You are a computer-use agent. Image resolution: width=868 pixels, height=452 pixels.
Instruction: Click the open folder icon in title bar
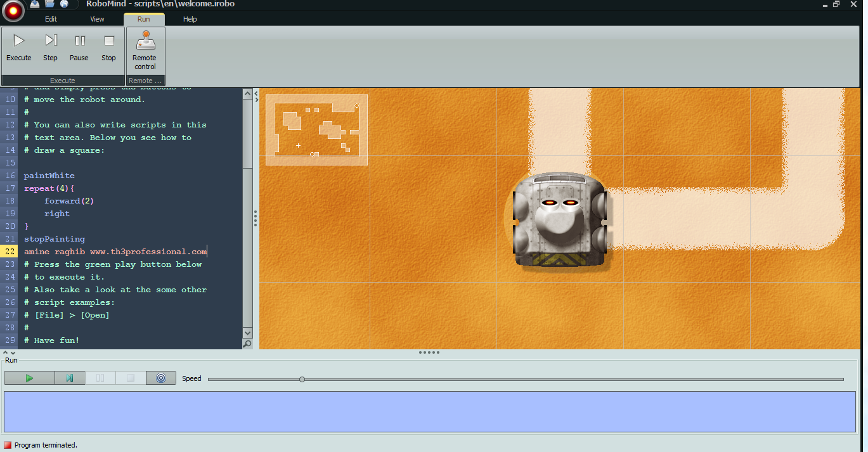tap(49, 4)
